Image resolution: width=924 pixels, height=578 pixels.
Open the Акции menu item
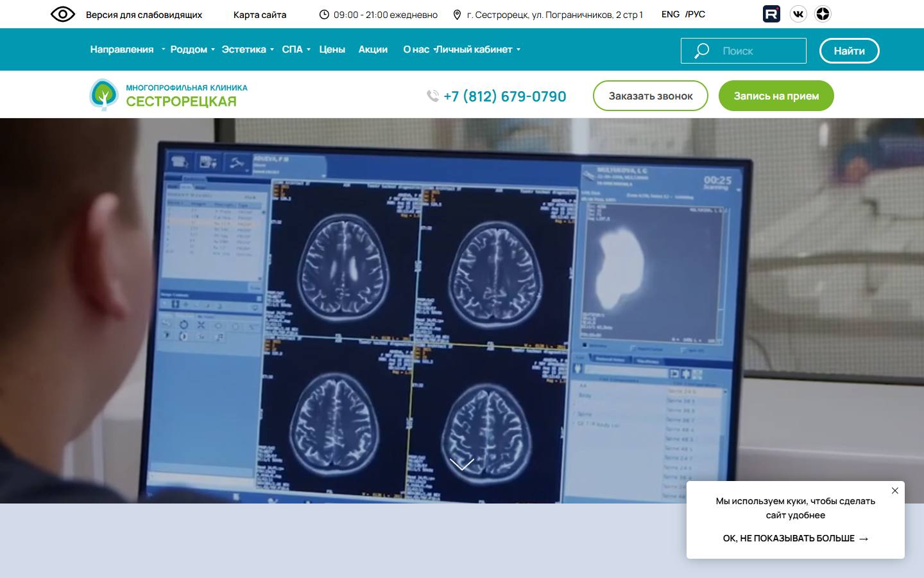click(373, 49)
